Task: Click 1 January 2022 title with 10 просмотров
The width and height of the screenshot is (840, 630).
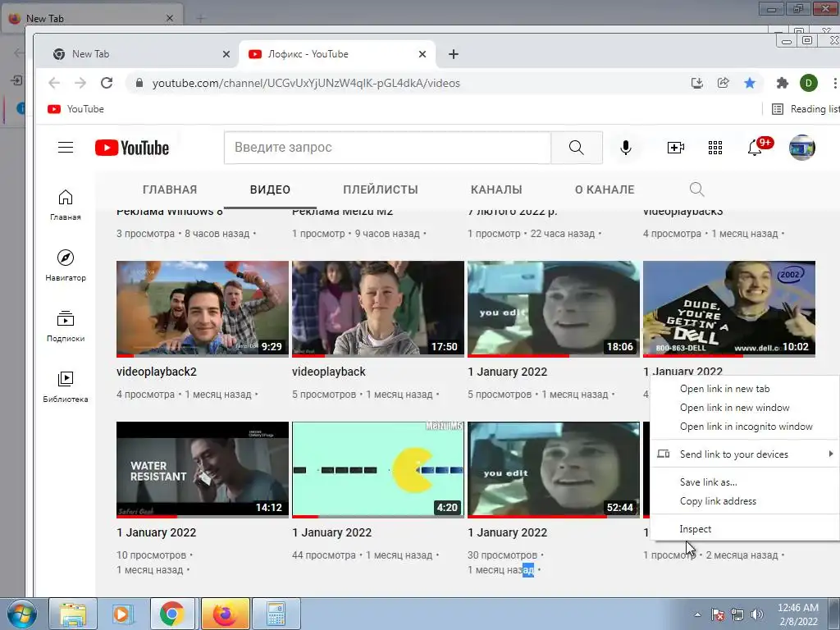Action: pyautogui.click(x=157, y=532)
